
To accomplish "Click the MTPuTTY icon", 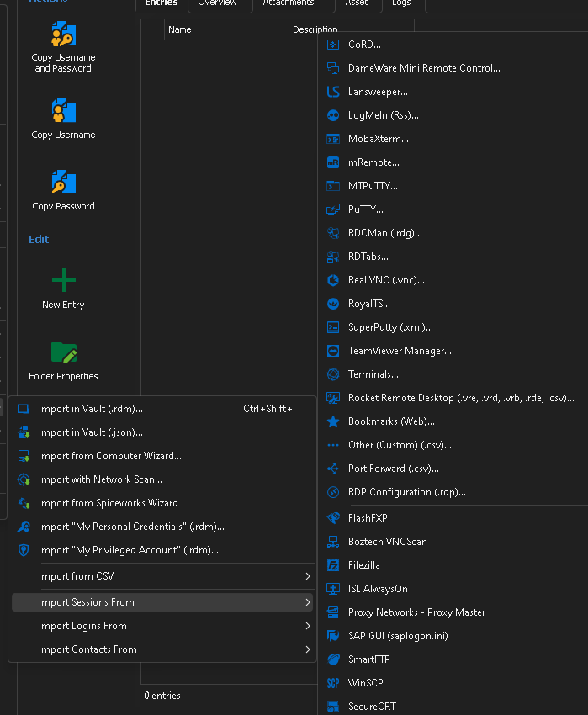I will pos(333,186).
